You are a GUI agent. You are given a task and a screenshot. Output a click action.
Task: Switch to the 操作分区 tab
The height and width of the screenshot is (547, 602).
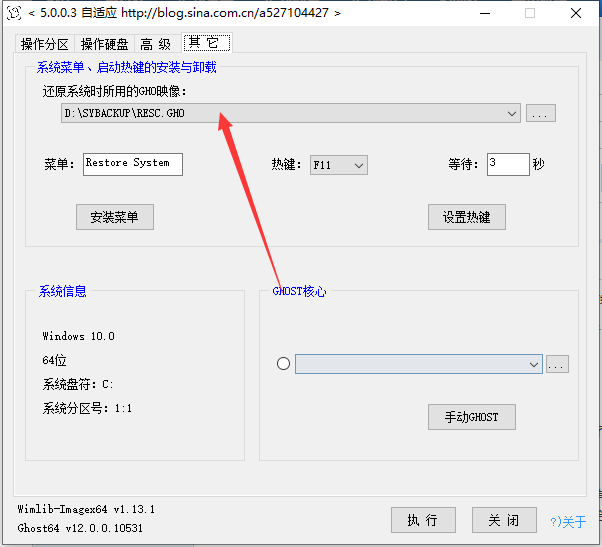(45, 44)
